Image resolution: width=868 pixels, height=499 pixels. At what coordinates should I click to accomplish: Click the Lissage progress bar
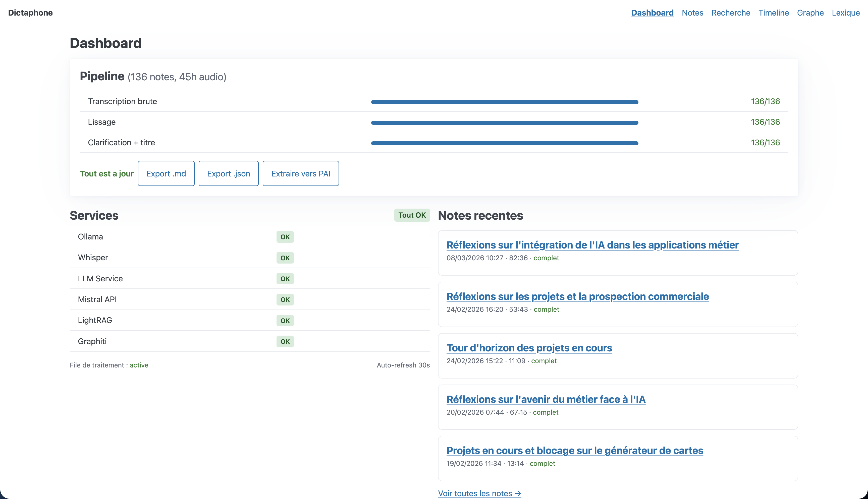[505, 123]
